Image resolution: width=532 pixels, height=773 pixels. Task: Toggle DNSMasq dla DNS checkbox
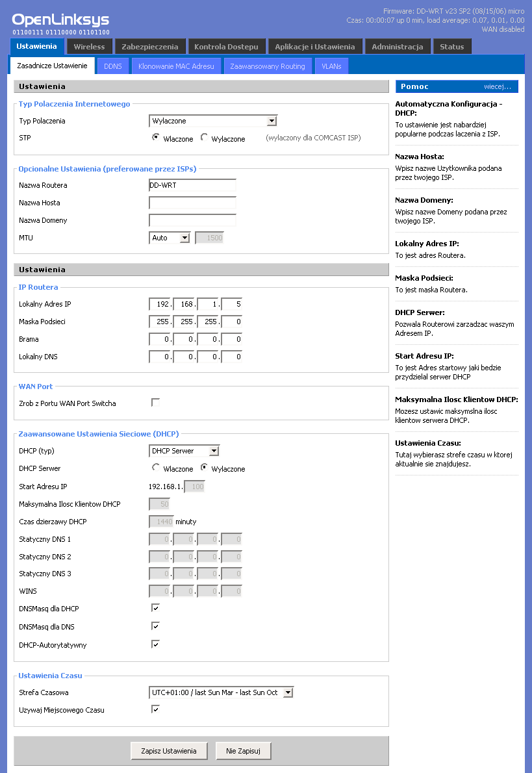(155, 626)
